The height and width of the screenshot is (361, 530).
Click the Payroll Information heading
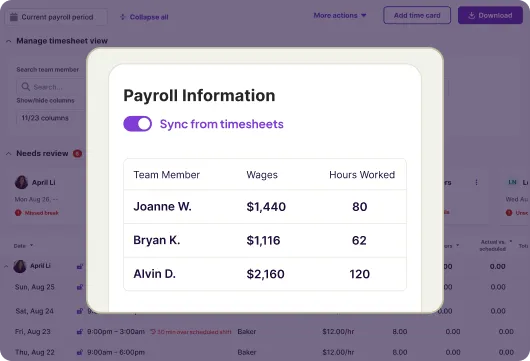click(199, 95)
